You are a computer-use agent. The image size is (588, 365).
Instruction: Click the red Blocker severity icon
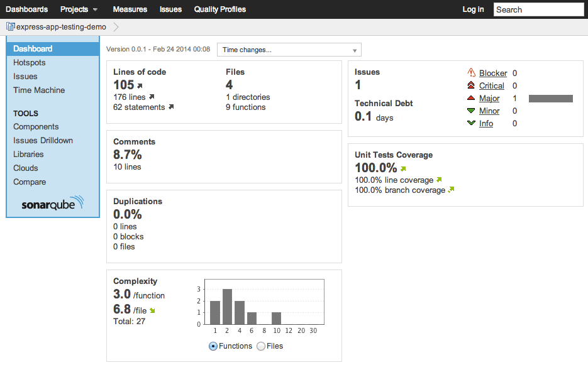(x=471, y=74)
